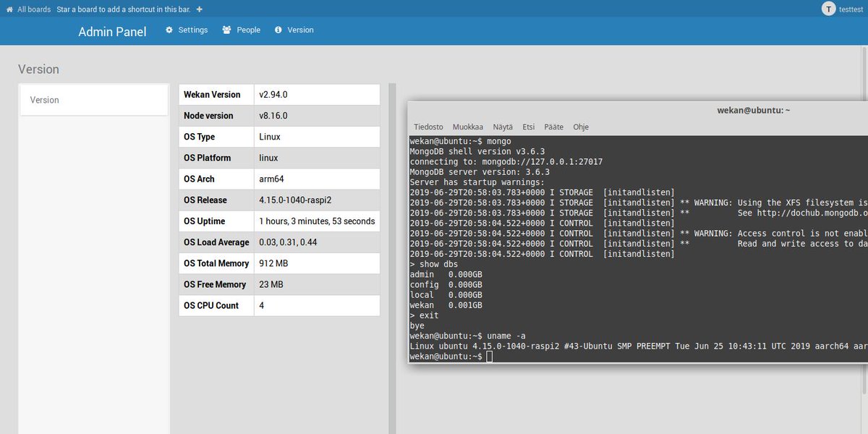The image size is (868, 434).
Task: Open the Ohje terminal menu
Action: pos(580,127)
